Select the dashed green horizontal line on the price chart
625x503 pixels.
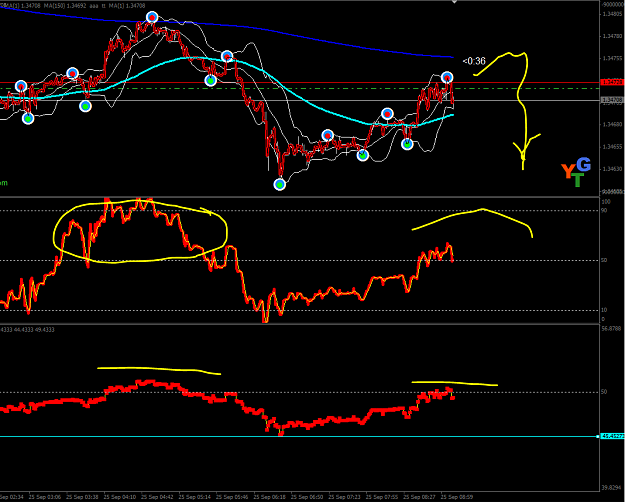tap(299, 88)
